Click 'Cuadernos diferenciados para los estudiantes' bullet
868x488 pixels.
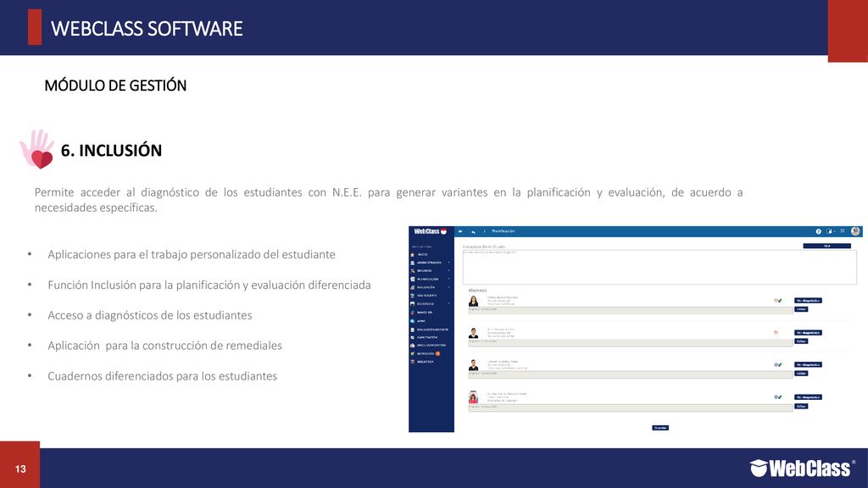[x=162, y=376]
